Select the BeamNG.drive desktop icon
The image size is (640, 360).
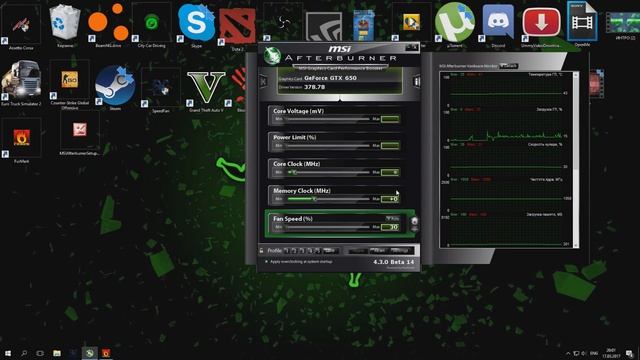108,24
